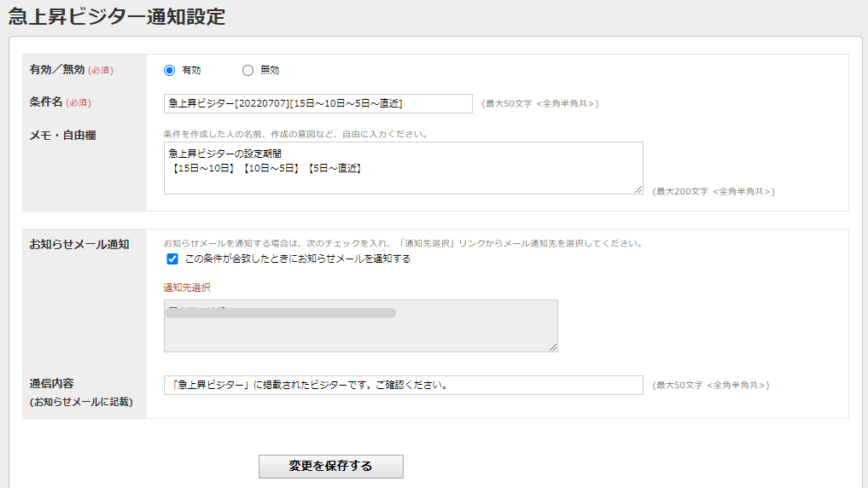The image size is (868, 488).
Task: Grab the memo text area resize handle
Action: [x=638, y=189]
